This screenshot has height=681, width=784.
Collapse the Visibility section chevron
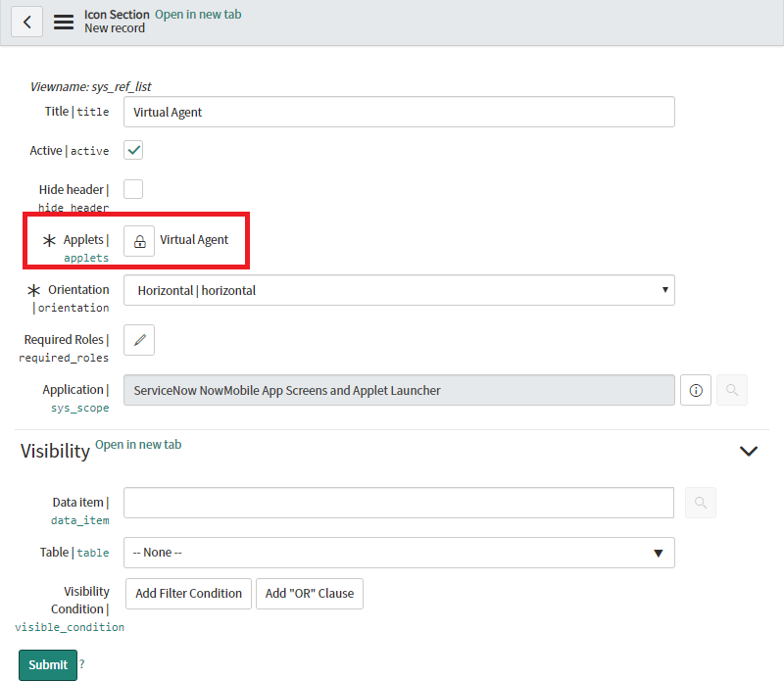pyautogui.click(x=749, y=451)
